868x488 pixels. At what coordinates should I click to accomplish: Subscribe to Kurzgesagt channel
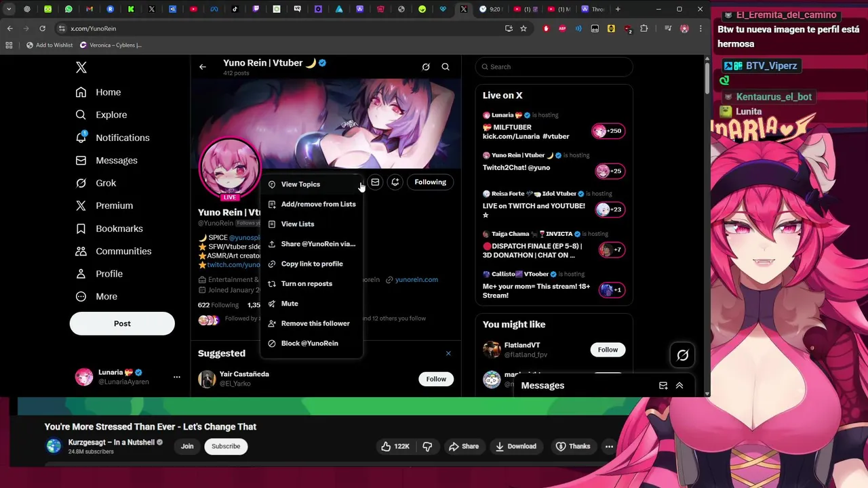point(226,446)
